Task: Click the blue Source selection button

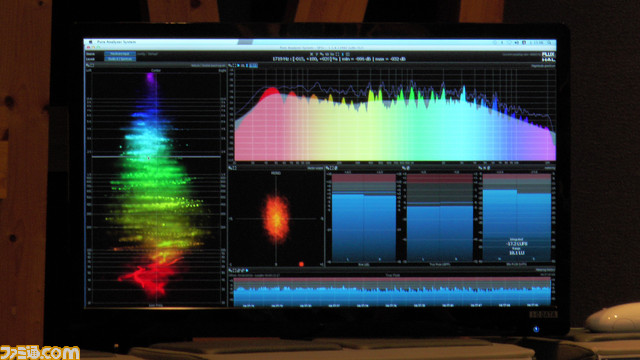Action: pos(120,54)
